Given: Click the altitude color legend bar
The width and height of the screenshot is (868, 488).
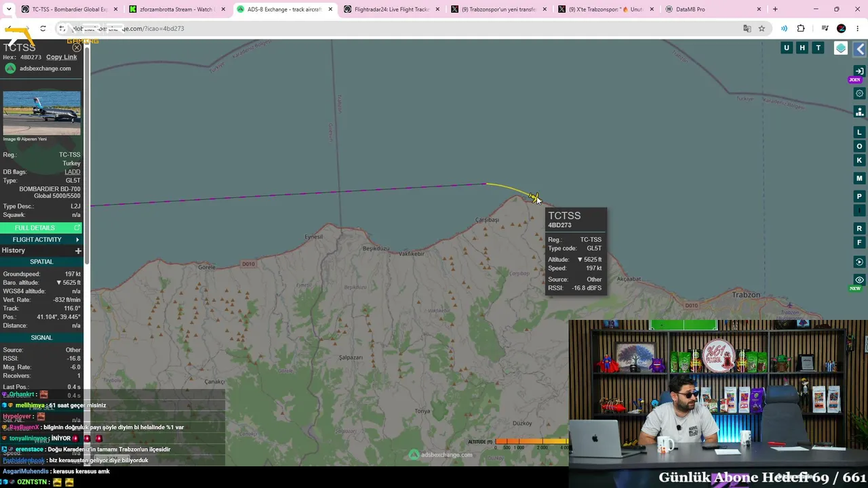Looking at the screenshot, I should point(532,442).
